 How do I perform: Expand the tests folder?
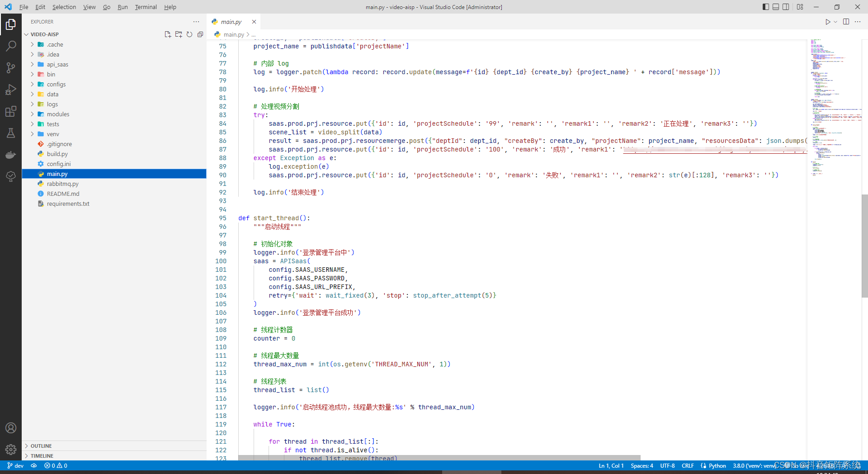(x=114, y=124)
